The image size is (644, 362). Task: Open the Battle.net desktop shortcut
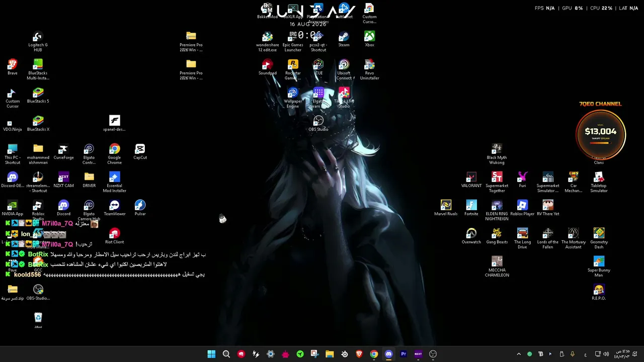[344, 11]
